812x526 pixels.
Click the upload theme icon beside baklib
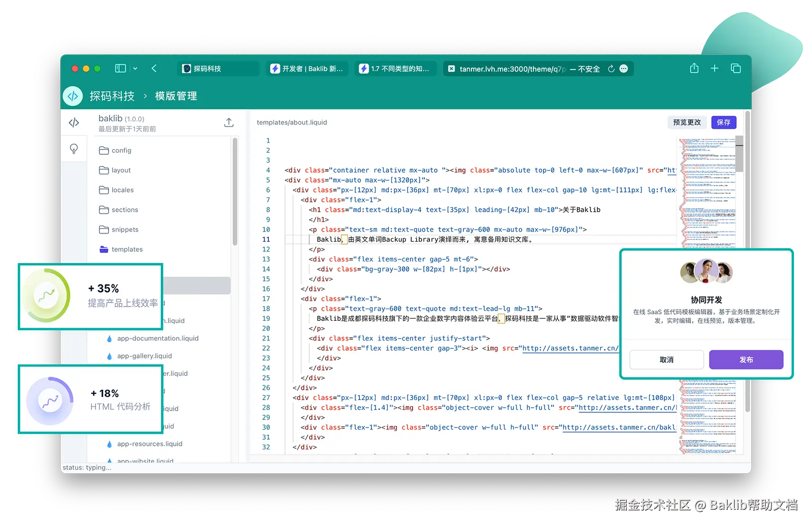point(229,122)
